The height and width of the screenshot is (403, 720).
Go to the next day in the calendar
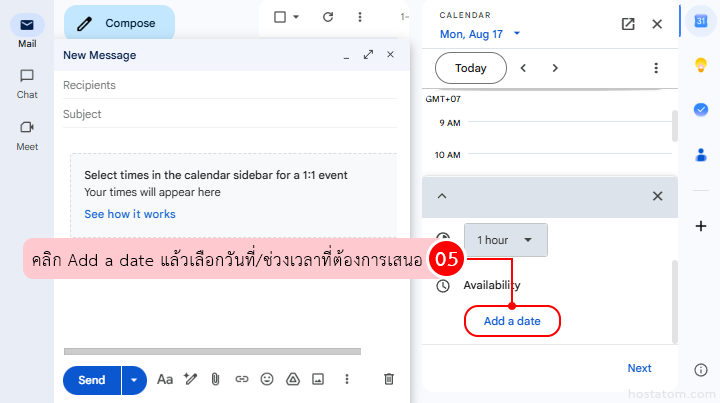pos(555,68)
